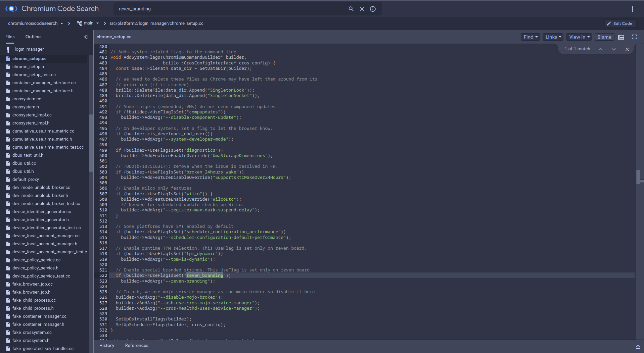Jump to next find match
The height and width of the screenshot is (353, 644).
[x=614, y=49]
